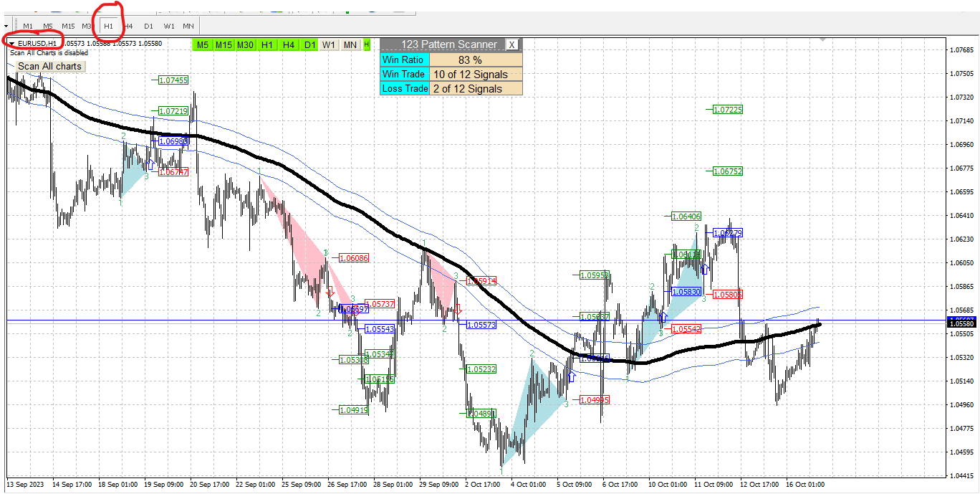Expand the EURUSD,H1 chart title triangle
Viewport: 980px width, 494px height.
[x=12, y=43]
